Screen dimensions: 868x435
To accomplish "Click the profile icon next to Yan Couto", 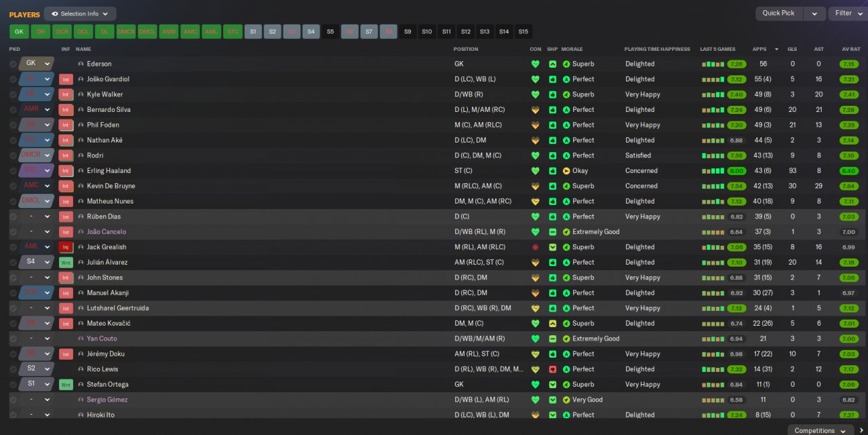I will click(x=81, y=339).
